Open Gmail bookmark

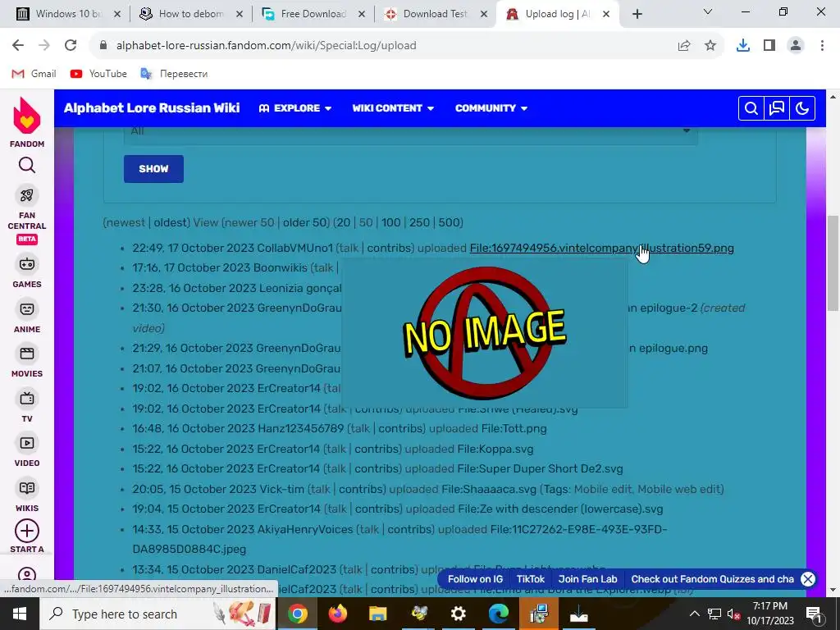(x=34, y=73)
